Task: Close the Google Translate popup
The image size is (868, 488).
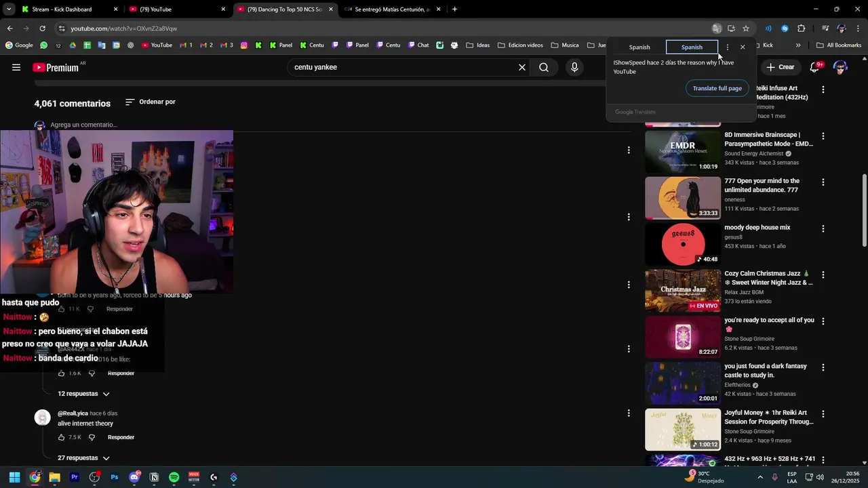Action: click(743, 47)
